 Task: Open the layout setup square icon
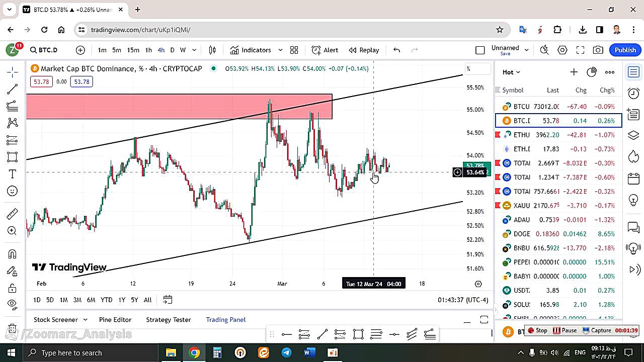(x=480, y=50)
